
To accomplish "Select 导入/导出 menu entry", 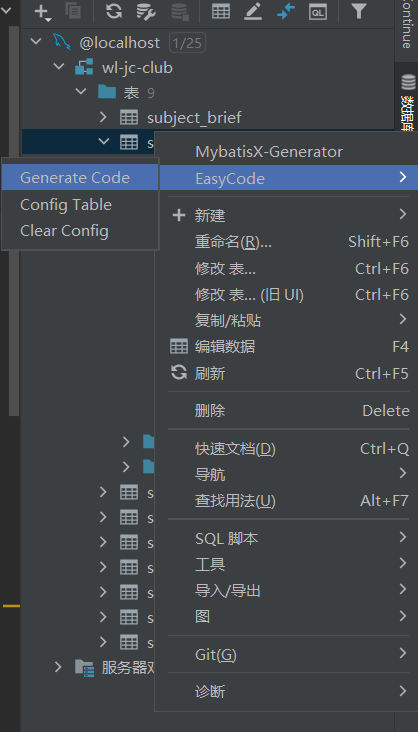I will tap(288, 591).
